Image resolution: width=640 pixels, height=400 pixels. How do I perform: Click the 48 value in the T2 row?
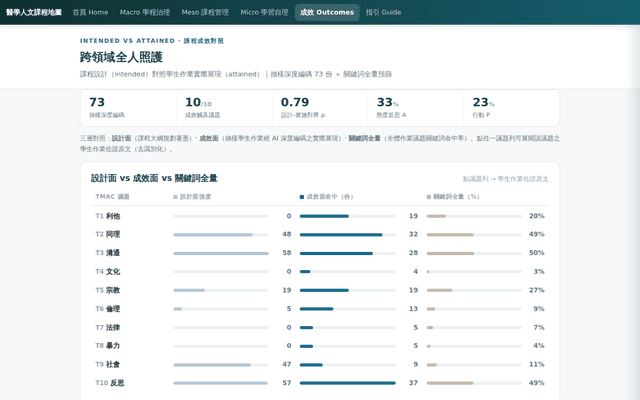(x=287, y=234)
